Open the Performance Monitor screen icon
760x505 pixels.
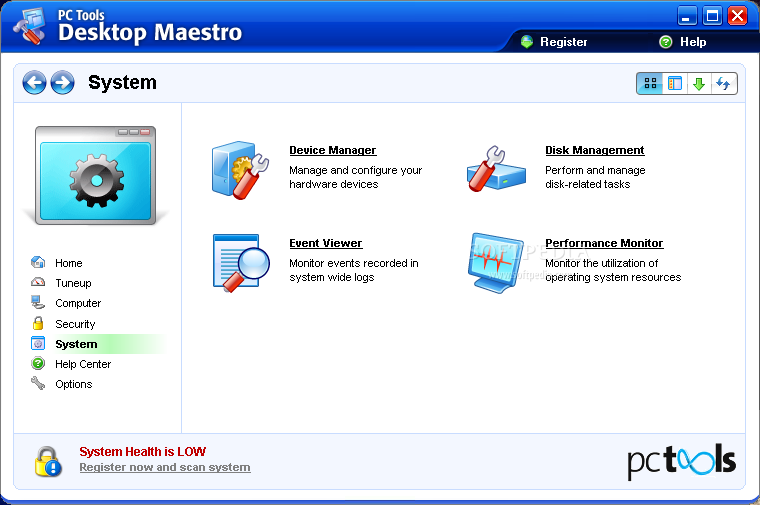pyautogui.click(x=496, y=263)
